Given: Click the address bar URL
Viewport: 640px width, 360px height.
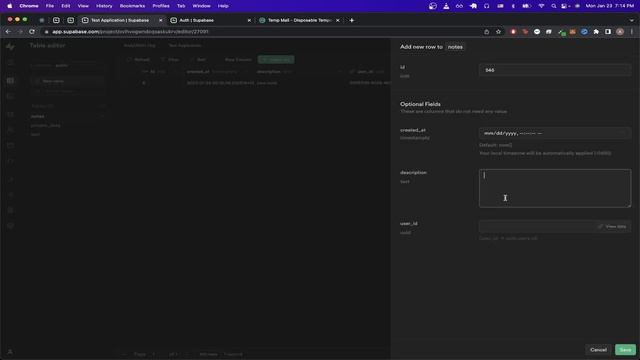Looking at the screenshot, I should click(130, 31).
